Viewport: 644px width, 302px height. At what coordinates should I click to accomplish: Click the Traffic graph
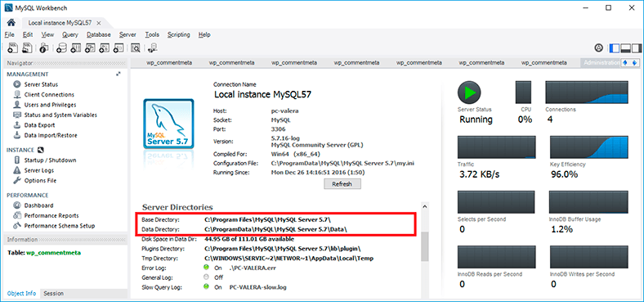click(497, 147)
